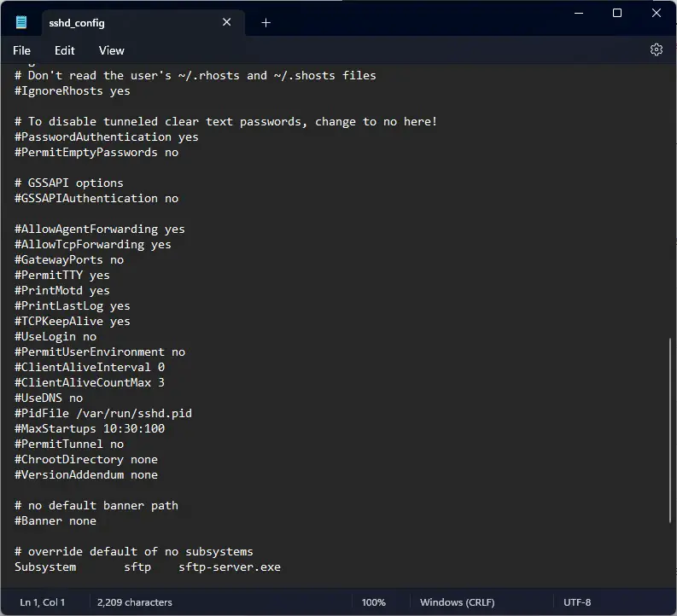The width and height of the screenshot is (677, 616).
Task: Click the #PermitTunnel no line
Action: click(x=69, y=445)
